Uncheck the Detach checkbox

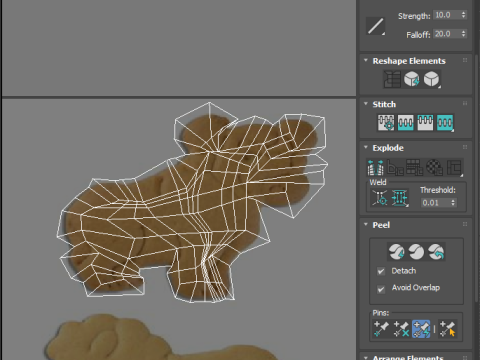click(381, 271)
